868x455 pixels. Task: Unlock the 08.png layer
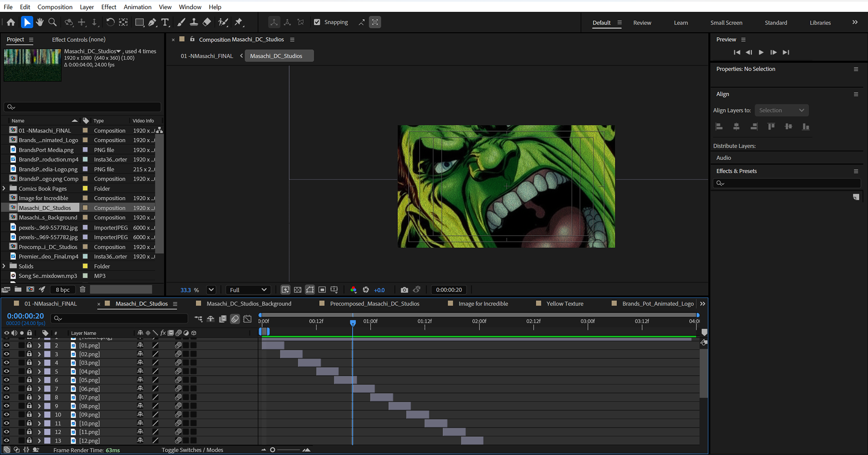[x=29, y=406]
